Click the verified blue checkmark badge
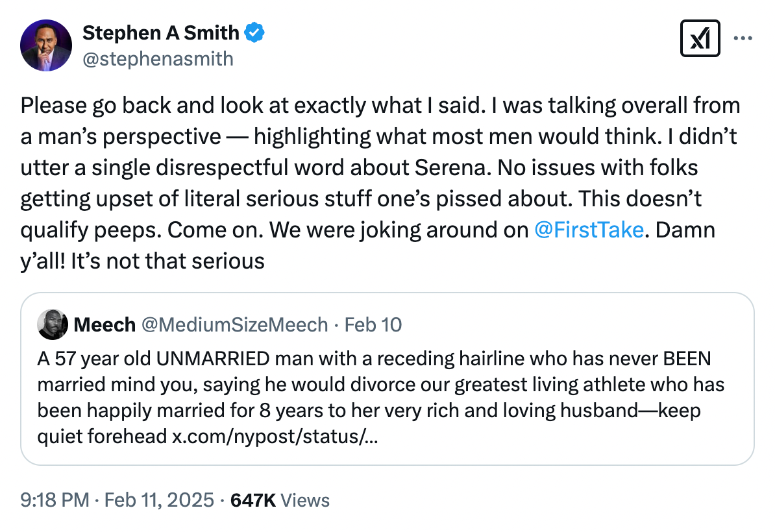This screenshot has width=775, height=532. (x=254, y=32)
